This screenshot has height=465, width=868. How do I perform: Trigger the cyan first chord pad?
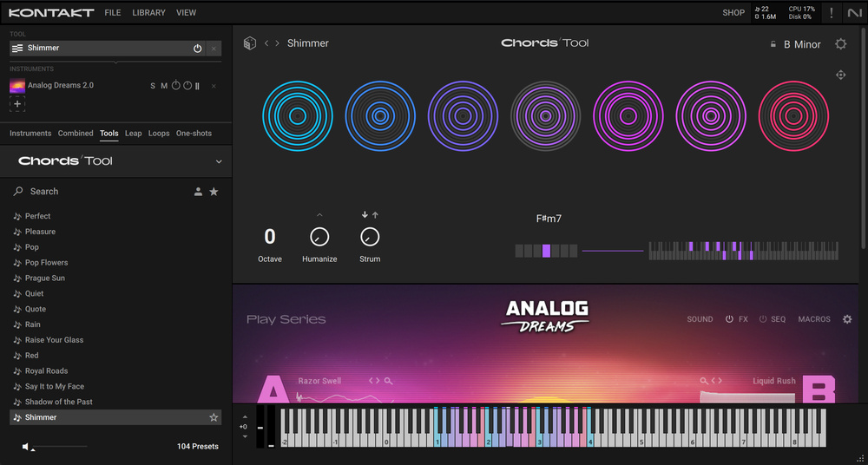(297, 115)
